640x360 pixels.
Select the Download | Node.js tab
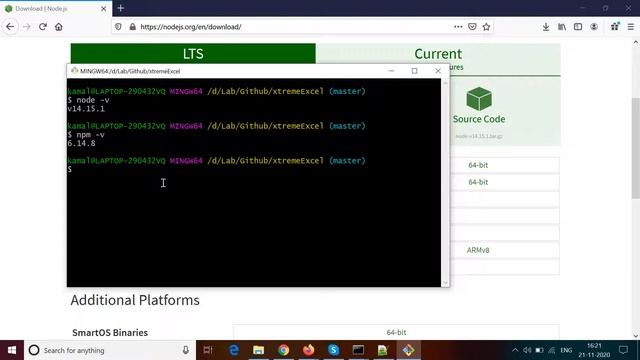pos(56,8)
